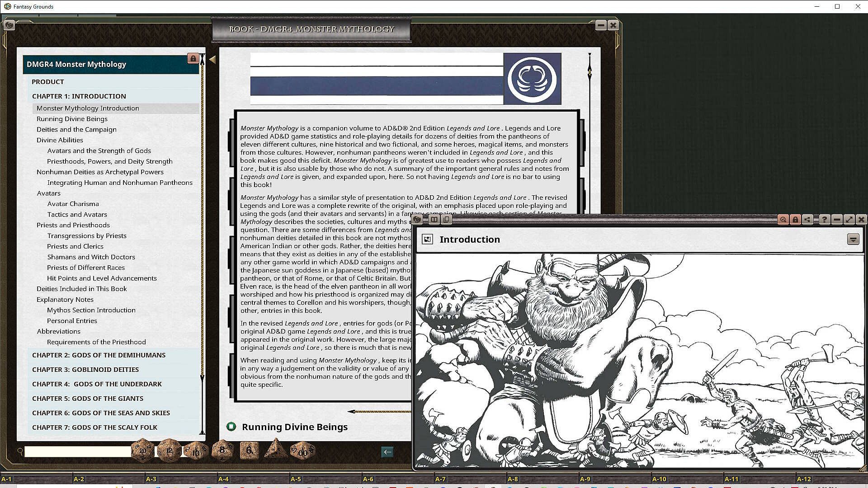868x488 pixels.
Task: Click the left arrow to collapse the index
Action: click(212, 59)
